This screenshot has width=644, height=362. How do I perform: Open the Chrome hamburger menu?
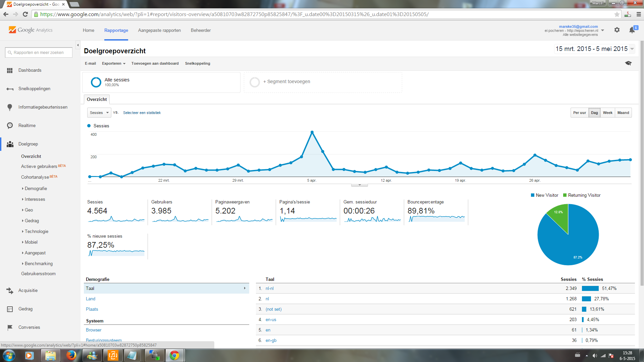(639, 14)
